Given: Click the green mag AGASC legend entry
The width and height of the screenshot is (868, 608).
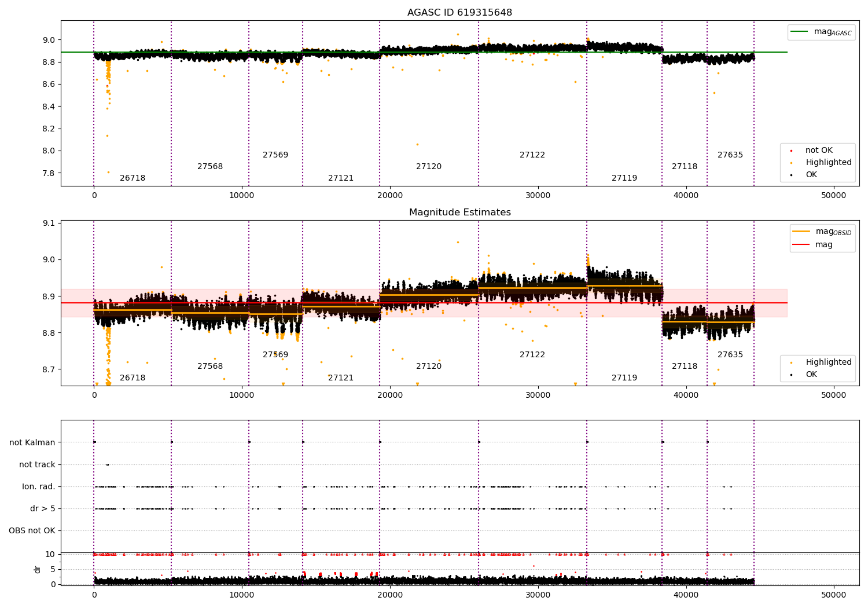Looking at the screenshot, I should coord(821,32).
